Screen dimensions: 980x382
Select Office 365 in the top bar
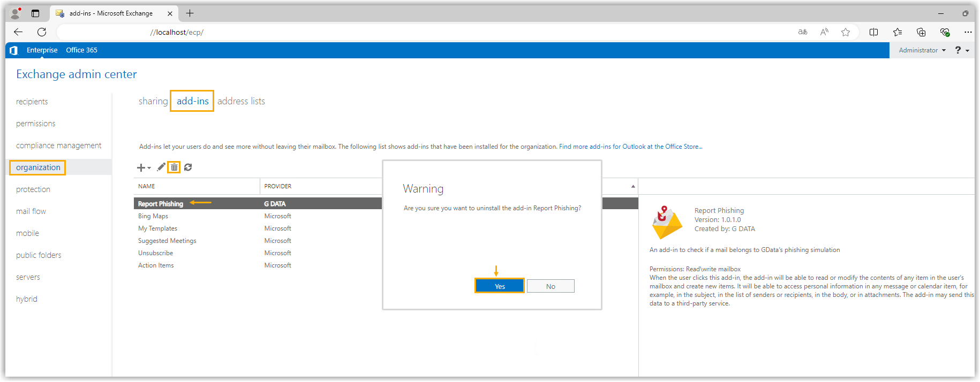81,50
